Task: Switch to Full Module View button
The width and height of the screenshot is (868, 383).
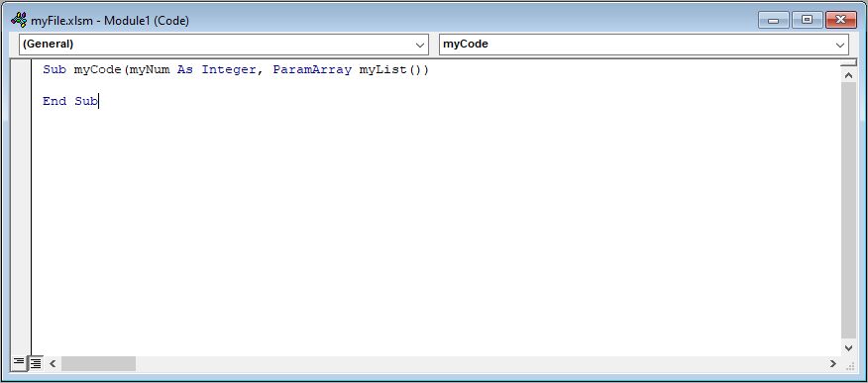Action: tap(36, 363)
